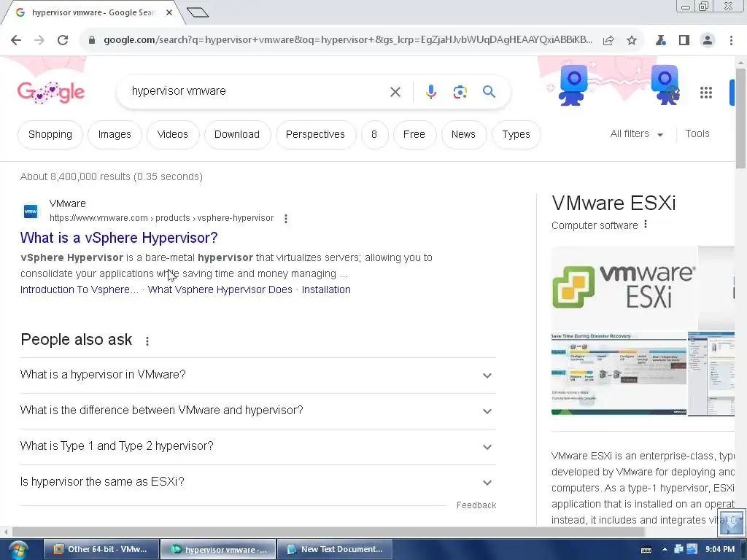The width and height of the screenshot is (747, 560).
Task: Start voice search with the microphone icon
Action: 430,92
